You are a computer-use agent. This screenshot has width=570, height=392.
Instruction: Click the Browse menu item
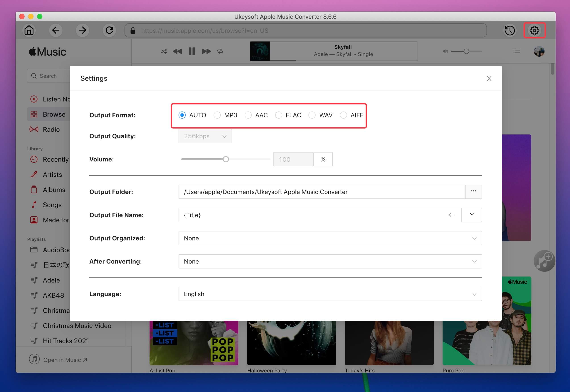53,114
